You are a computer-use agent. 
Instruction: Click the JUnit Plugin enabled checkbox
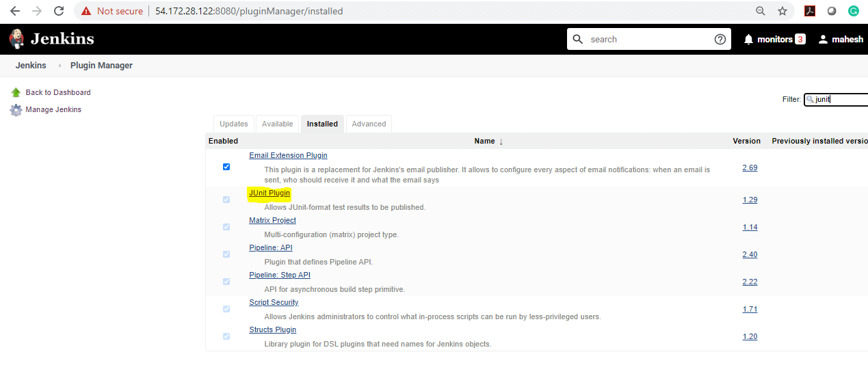[226, 200]
